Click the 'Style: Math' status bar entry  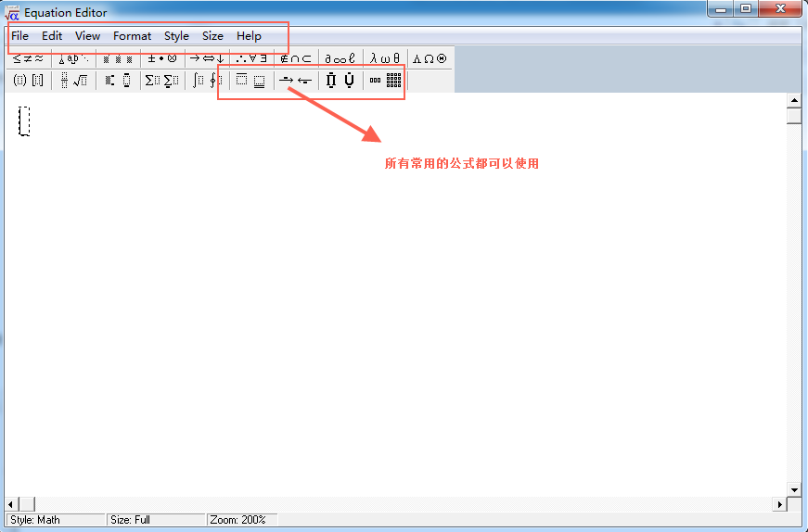[55, 520]
